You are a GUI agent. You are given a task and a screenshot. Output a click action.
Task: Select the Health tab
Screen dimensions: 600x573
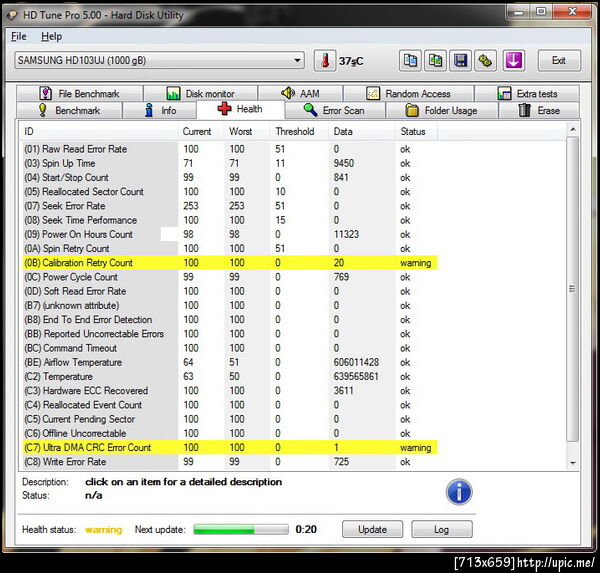[x=240, y=109]
